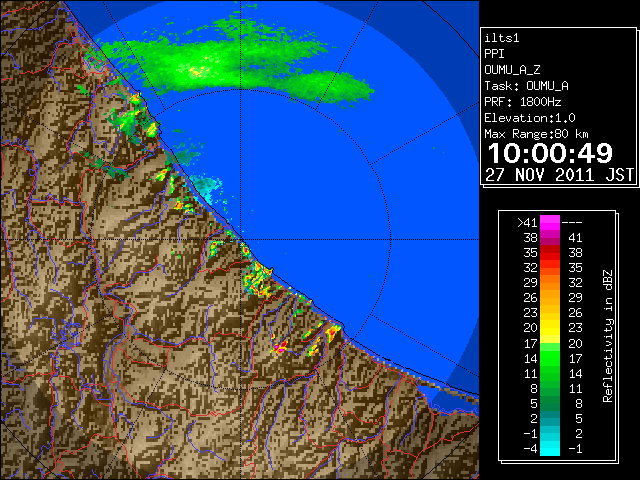
Task: Select the 'PPI' scan type text
Action: [494, 54]
